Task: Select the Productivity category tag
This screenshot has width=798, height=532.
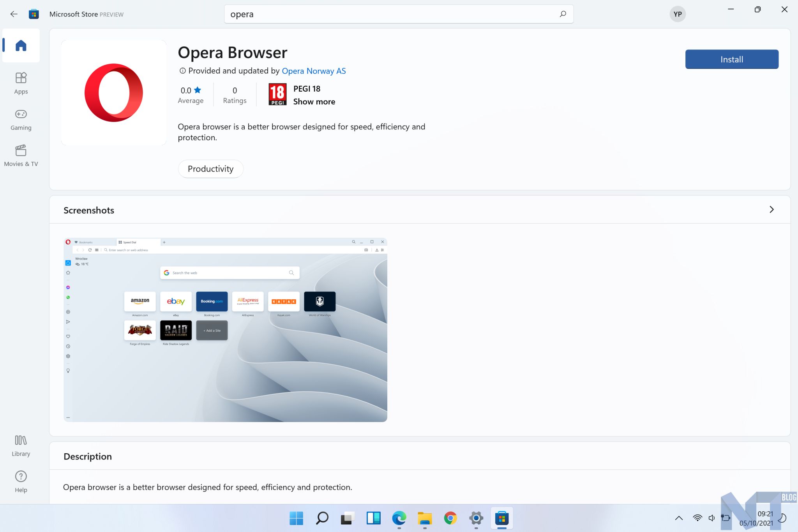Action: 210,169
